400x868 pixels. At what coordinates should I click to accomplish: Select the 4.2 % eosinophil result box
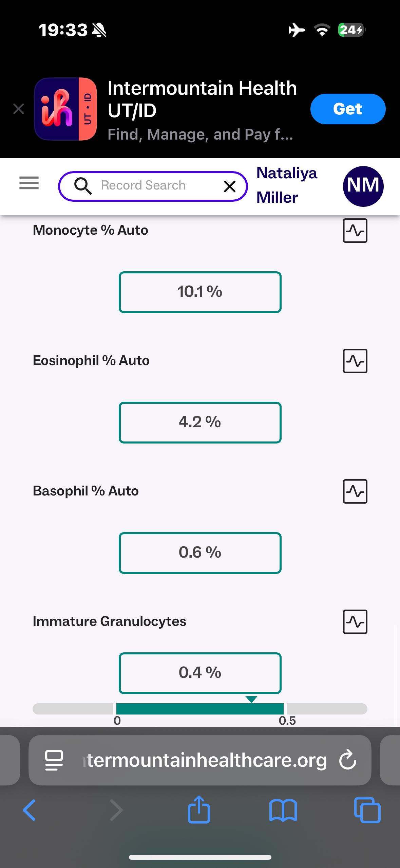[200, 422]
